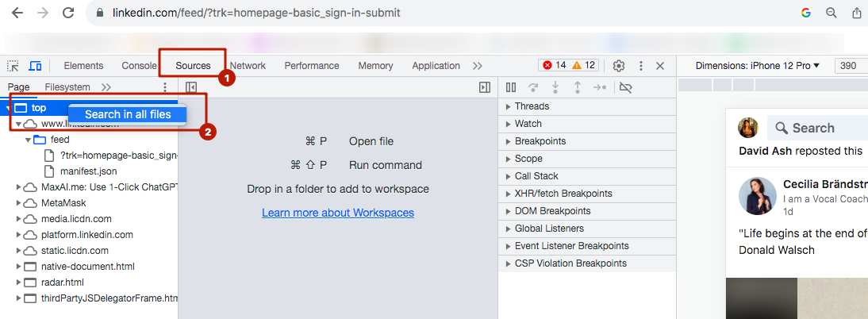The height and width of the screenshot is (319, 868).
Task: Click the step into function icon
Action: pyautogui.click(x=555, y=87)
